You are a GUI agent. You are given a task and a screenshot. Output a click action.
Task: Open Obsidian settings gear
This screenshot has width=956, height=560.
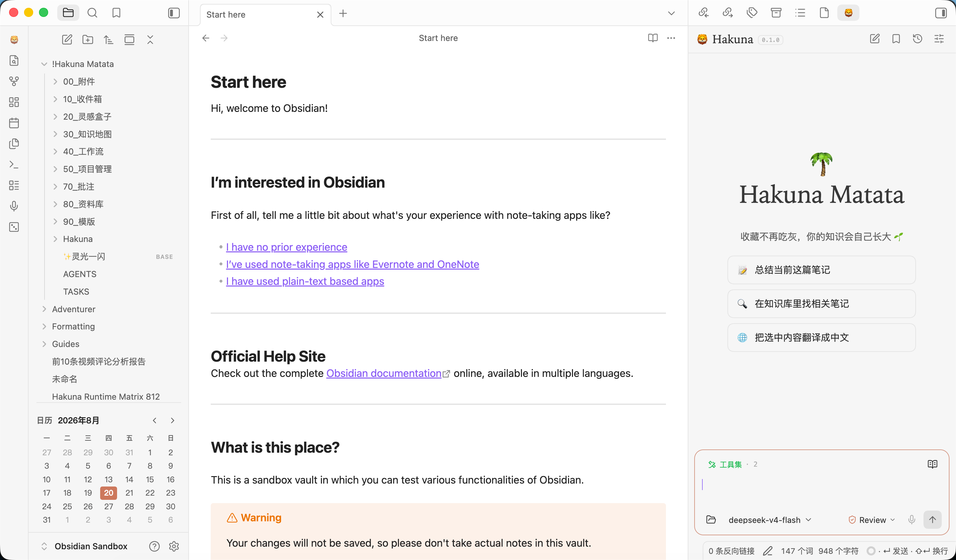click(174, 546)
